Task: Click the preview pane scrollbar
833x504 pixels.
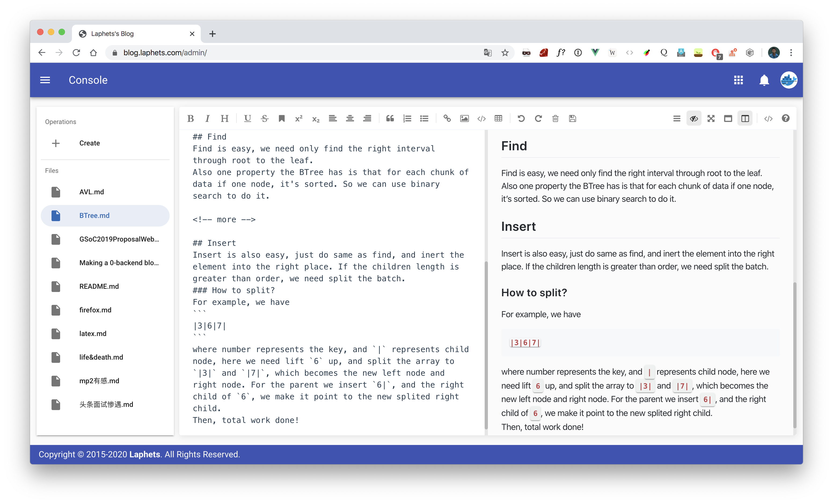Action: pos(794,355)
